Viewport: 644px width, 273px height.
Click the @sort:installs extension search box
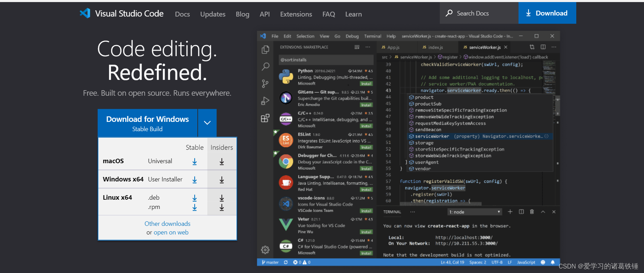(326, 60)
